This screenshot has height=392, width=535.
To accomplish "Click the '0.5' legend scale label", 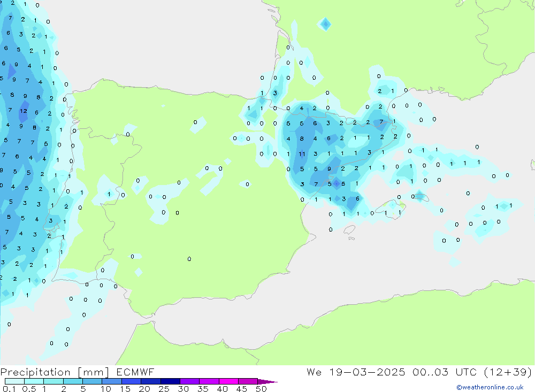I will pyautogui.click(x=29, y=389).
